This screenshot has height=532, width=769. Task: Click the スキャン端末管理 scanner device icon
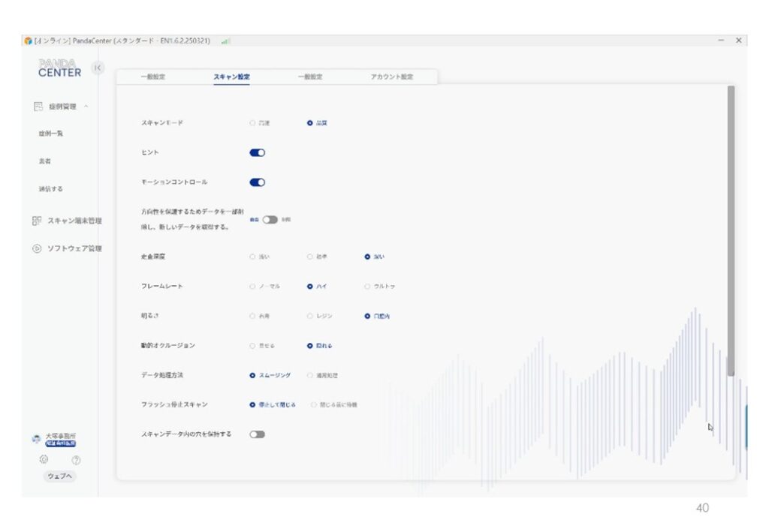pyautogui.click(x=37, y=221)
